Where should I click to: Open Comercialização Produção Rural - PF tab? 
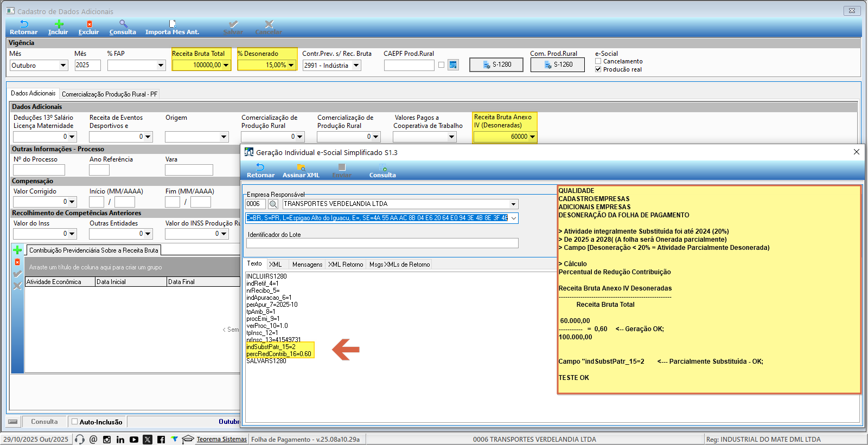[x=110, y=94]
